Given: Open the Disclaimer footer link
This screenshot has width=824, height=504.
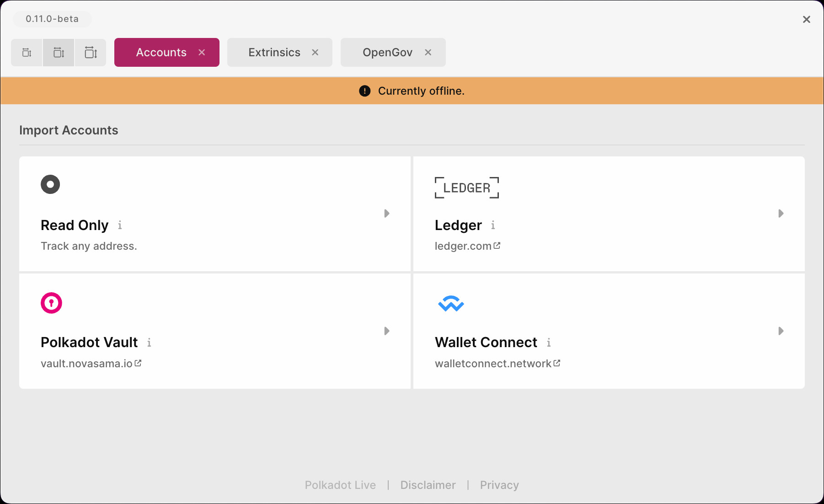Looking at the screenshot, I should point(428,485).
